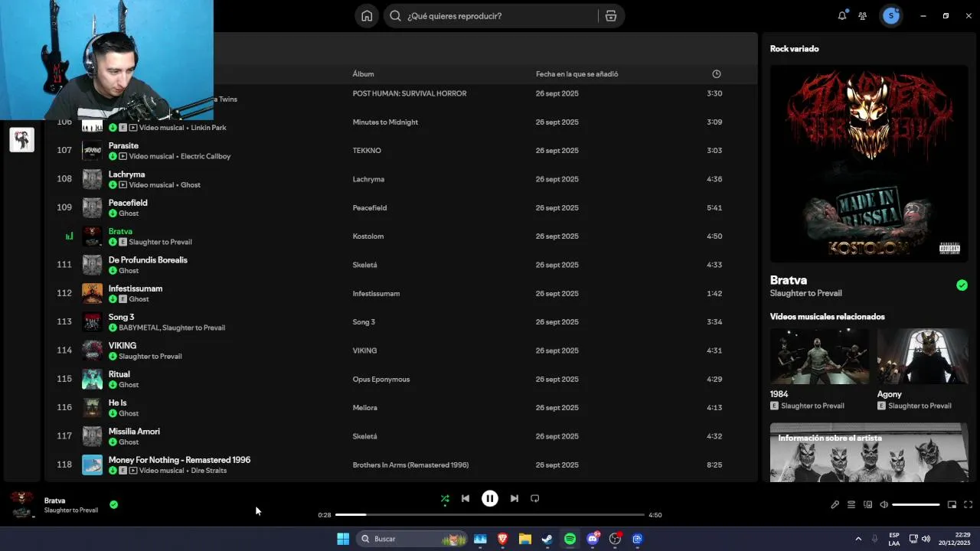The image size is (980, 551).
Task: Open the connect to a device icon
Action: coord(868,504)
